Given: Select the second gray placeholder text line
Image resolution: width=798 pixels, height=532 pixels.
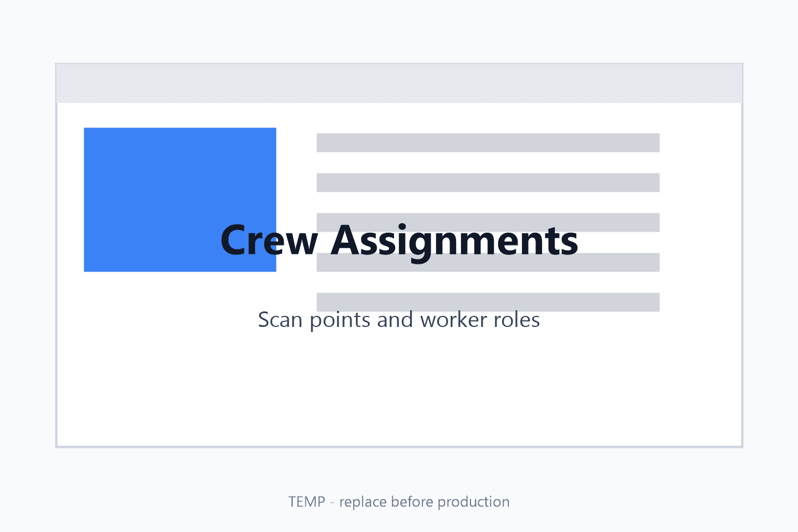Looking at the screenshot, I should pyautogui.click(x=488, y=182).
